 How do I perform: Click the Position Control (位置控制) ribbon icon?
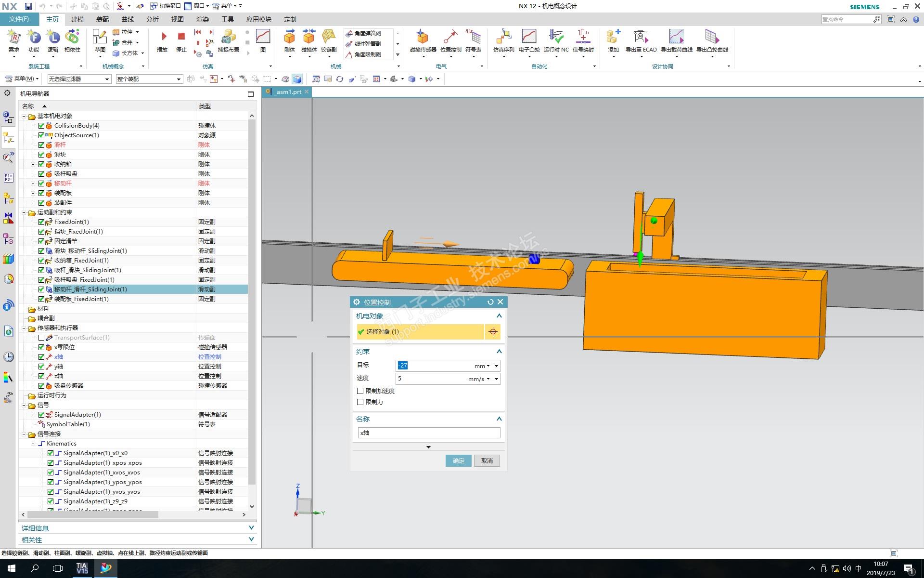pyautogui.click(x=450, y=38)
